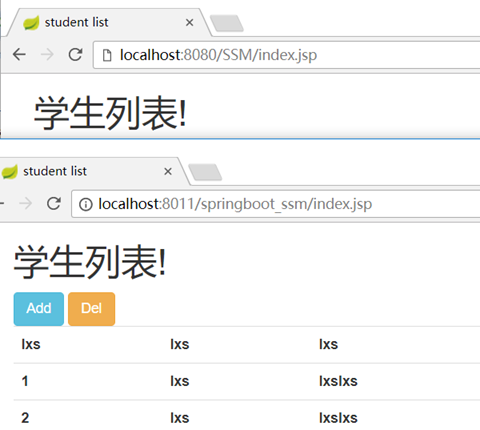Click the Spring leaf favicon on lower tab

coord(9,172)
